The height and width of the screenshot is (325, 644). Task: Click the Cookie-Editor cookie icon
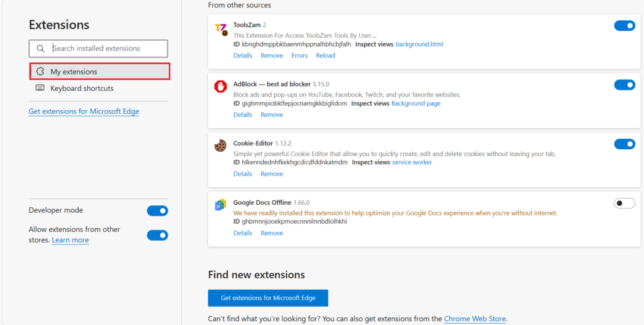pos(221,145)
